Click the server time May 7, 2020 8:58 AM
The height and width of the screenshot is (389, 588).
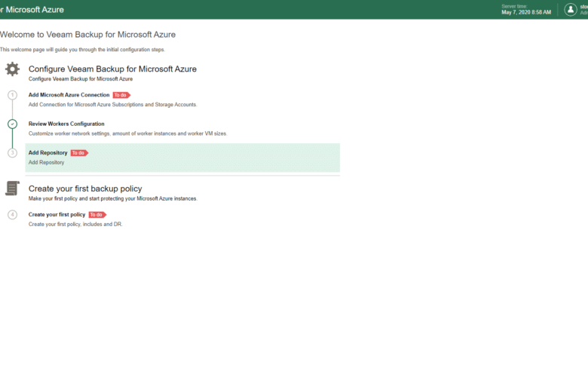526,12
